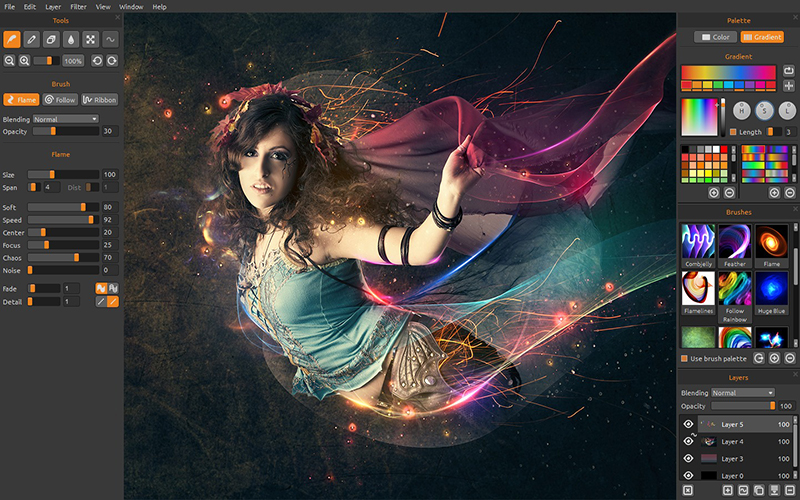
Task: Click the duplicate layer icon
Action: [x=759, y=490]
